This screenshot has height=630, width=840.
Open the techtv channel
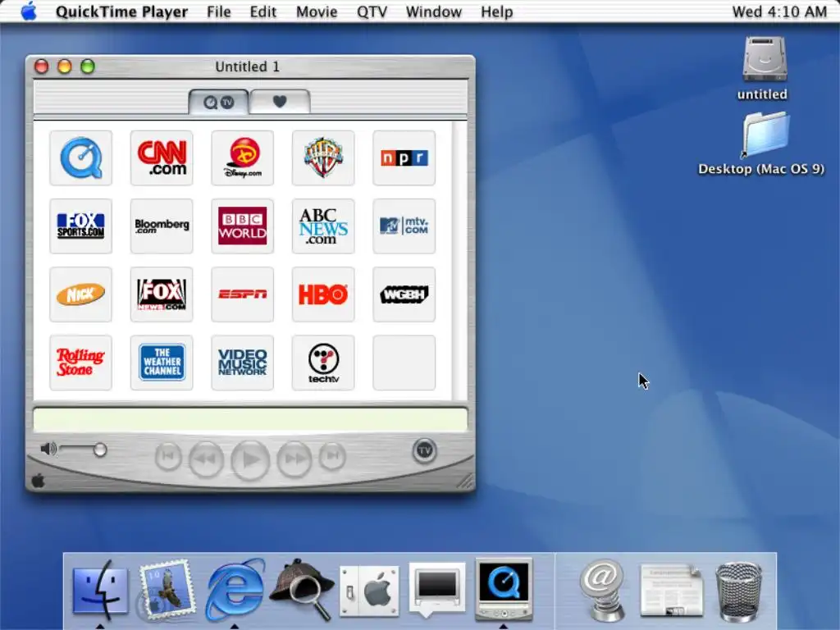[323, 363]
